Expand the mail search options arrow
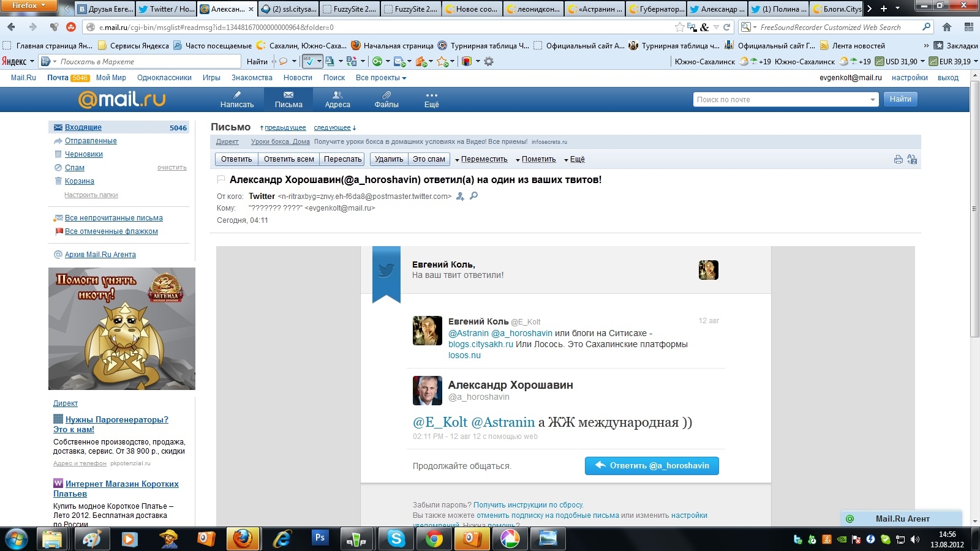 pos(872,99)
